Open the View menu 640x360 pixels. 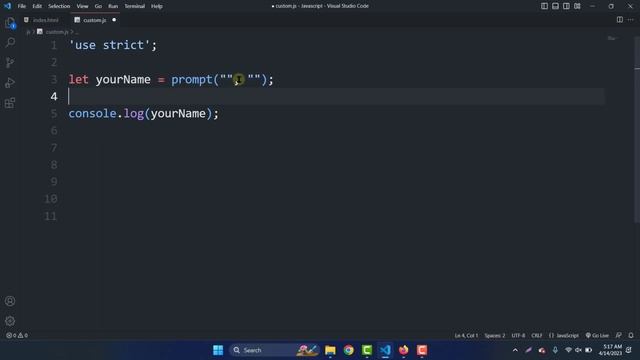click(x=82, y=6)
